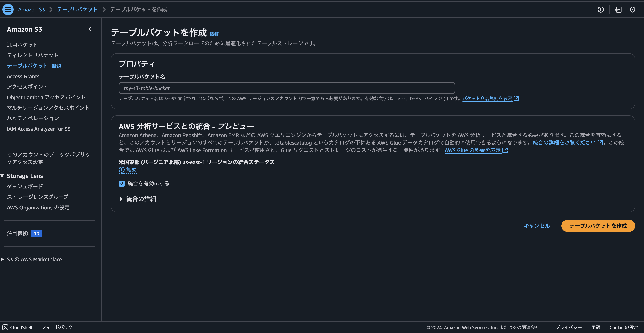The width and height of the screenshot is (644, 333).
Task: Open マルチリージョンアクセスポイント
Action: click(48, 108)
